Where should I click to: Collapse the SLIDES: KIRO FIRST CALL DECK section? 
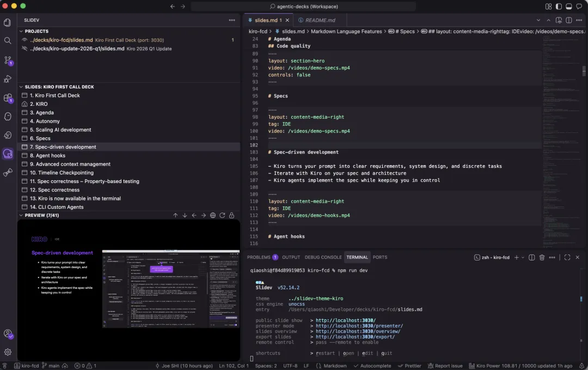tap(59, 87)
